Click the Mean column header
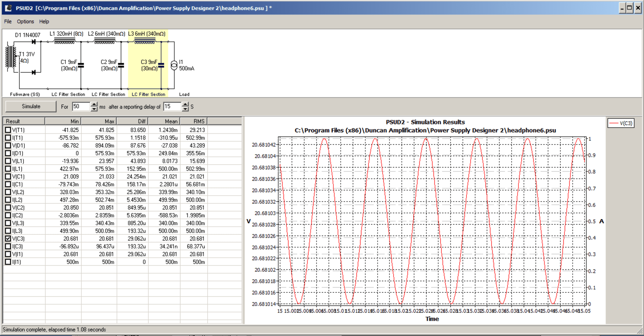Viewport: 644px width, 336px height. (164, 121)
